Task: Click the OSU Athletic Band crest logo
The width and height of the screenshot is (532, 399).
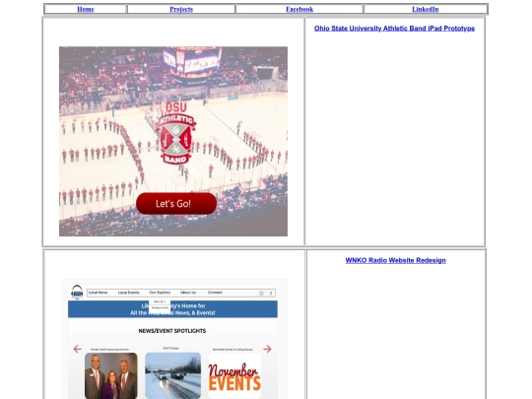Action: tap(176, 133)
